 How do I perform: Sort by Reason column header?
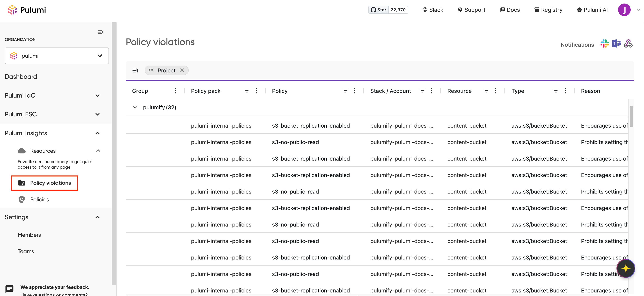[x=590, y=91]
